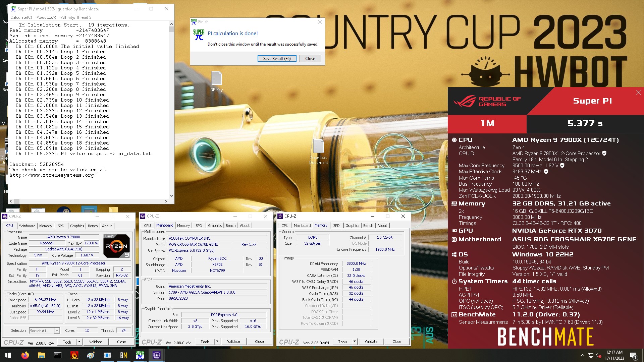Open the Command Prompt taskbar icon

coord(58,355)
